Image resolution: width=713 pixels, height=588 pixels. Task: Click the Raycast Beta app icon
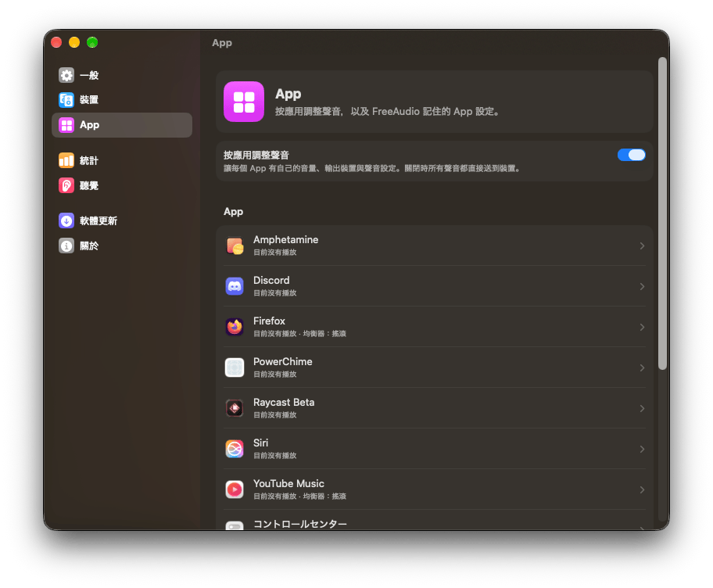(x=235, y=408)
